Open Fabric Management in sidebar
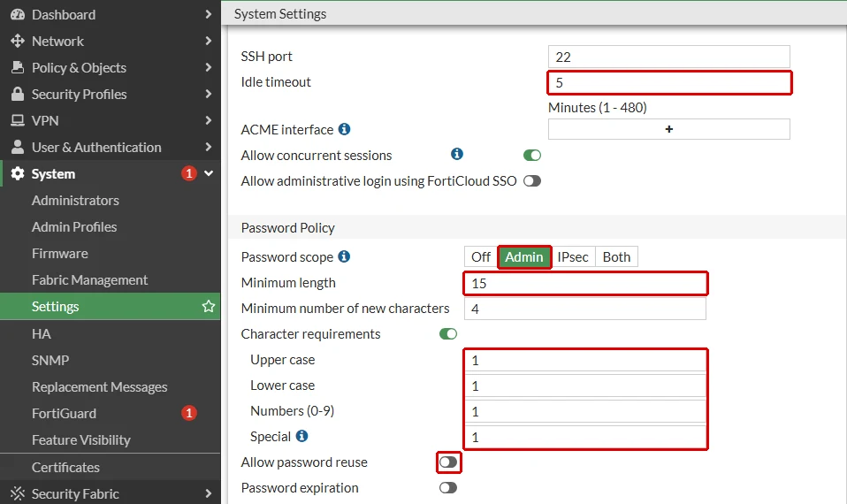The height and width of the screenshot is (504, 847). (x=89, y=279)
